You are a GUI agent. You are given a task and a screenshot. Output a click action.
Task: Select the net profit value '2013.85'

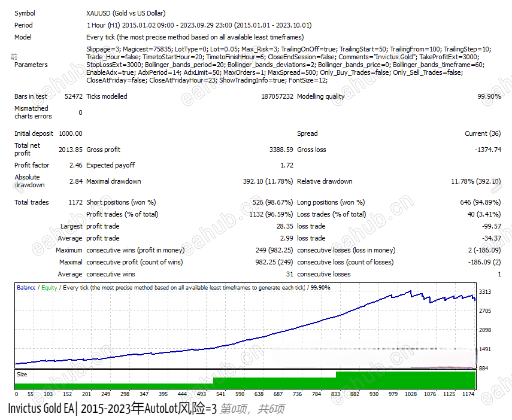coord(71,150)
